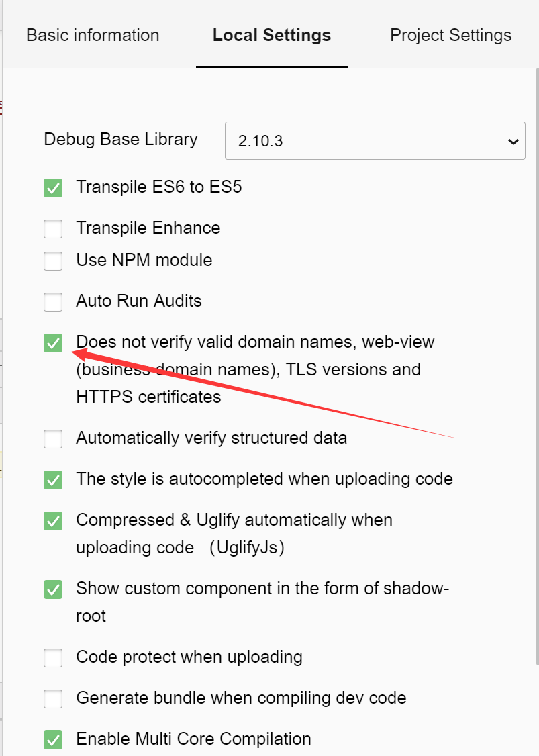The image size is (539, 756).
Task: Select the Local Settings tab
Action: (271, 35)
